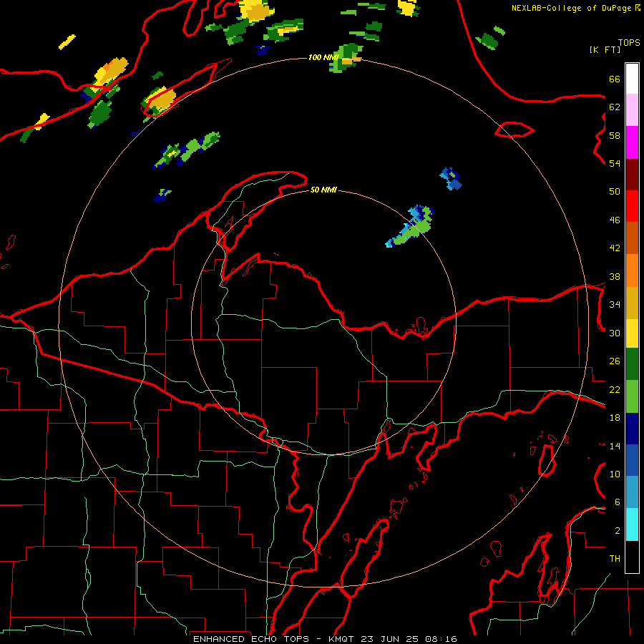Click the TH threshold label on legend

click(x=615, y=559)
